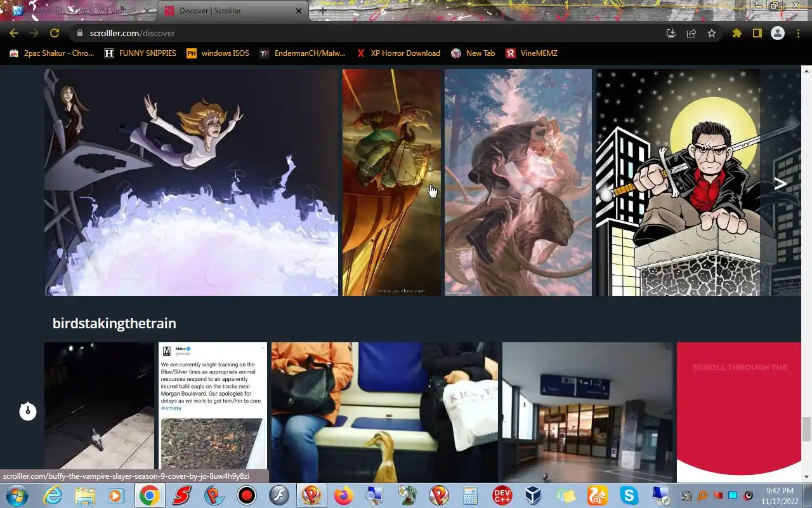
Task: Select the Google Chrome taskbar icon
Action: click(x=150, y=495)
